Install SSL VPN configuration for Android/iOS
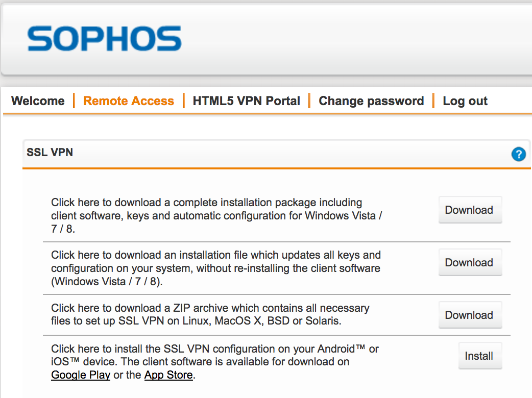 click(x=480, y=356)
